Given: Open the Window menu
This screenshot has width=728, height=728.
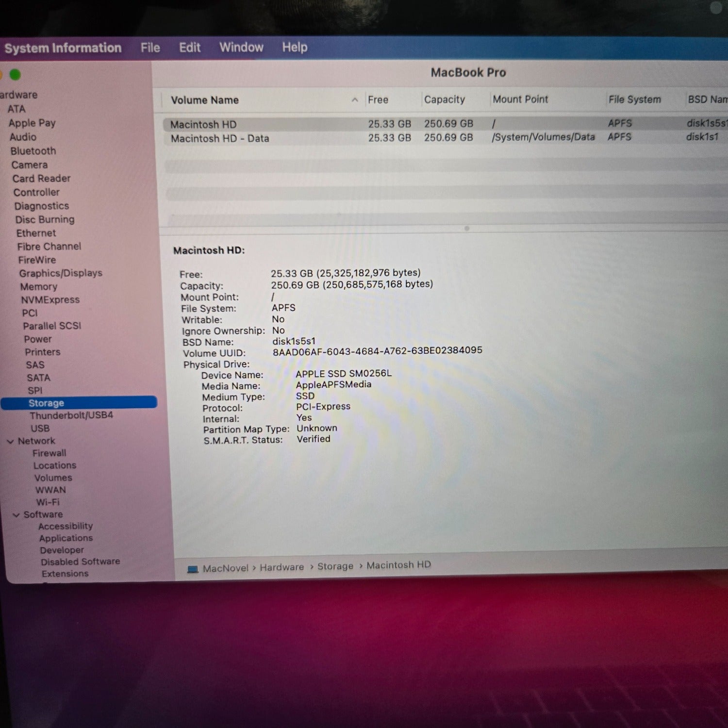Looking at the screenshot, I should [x=241, y=47].
